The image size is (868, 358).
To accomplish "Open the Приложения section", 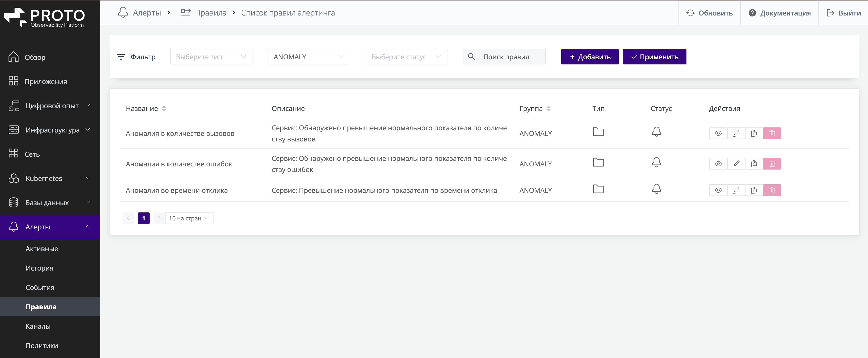I will [50, 81].
